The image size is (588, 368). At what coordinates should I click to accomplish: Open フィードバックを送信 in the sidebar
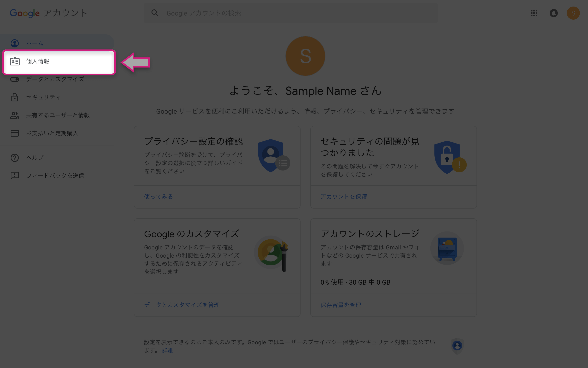(57, 175)
